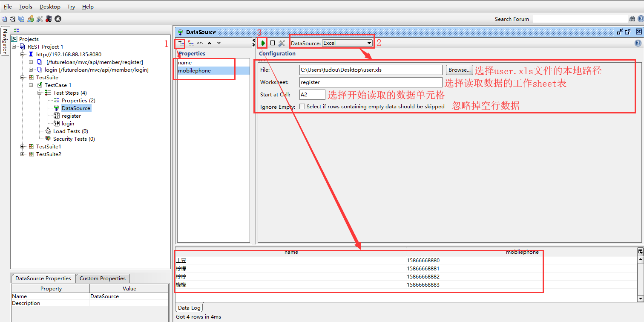The image size is (644, 322).
Task: Click the Worksheet input field
Action: [371, 82]
